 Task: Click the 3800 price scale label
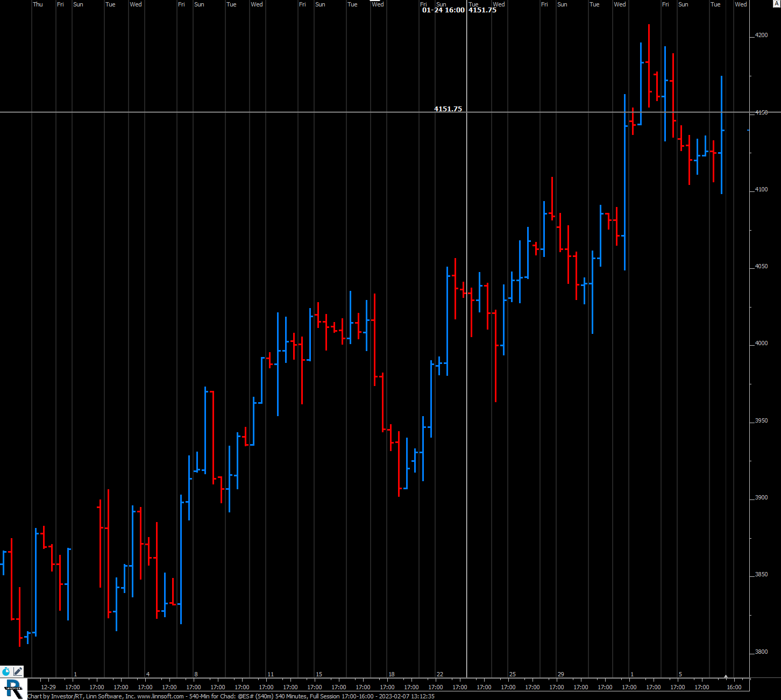pyautogui.click(x=761, y=652)
